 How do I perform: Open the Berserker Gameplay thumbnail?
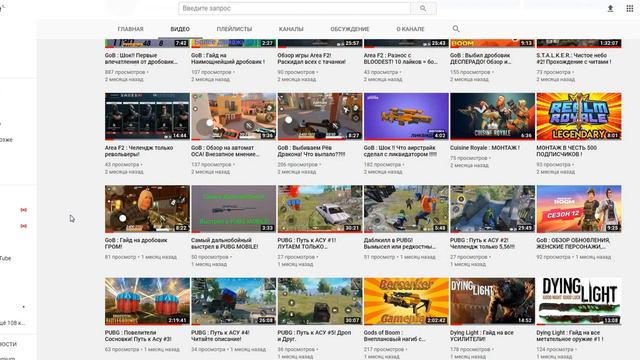(406, 301)
